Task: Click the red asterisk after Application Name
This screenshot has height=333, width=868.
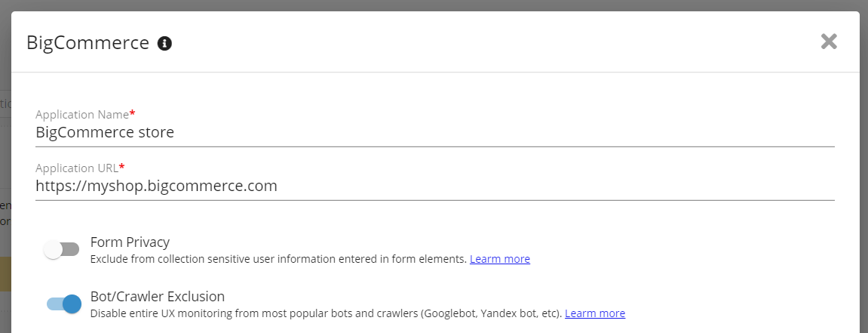Action: [x=133, y=114]
